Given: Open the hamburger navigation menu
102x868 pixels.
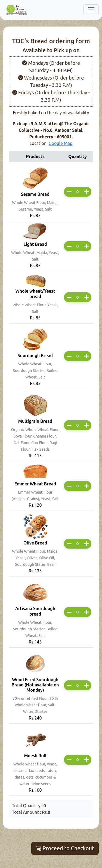Looking at the screenshot, I should pyautogui.click(x=91, y=10).
